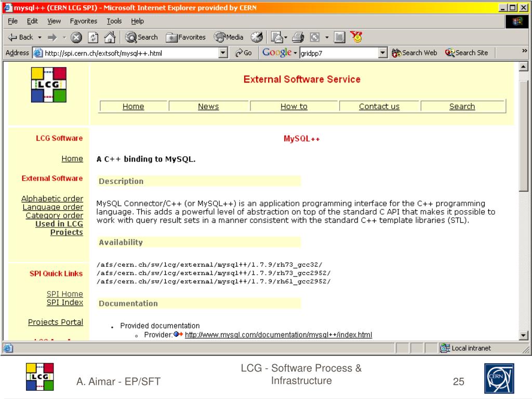Click the Windows flag throbber icon
The height and width of the screenshot is (399, 532).
517,21
